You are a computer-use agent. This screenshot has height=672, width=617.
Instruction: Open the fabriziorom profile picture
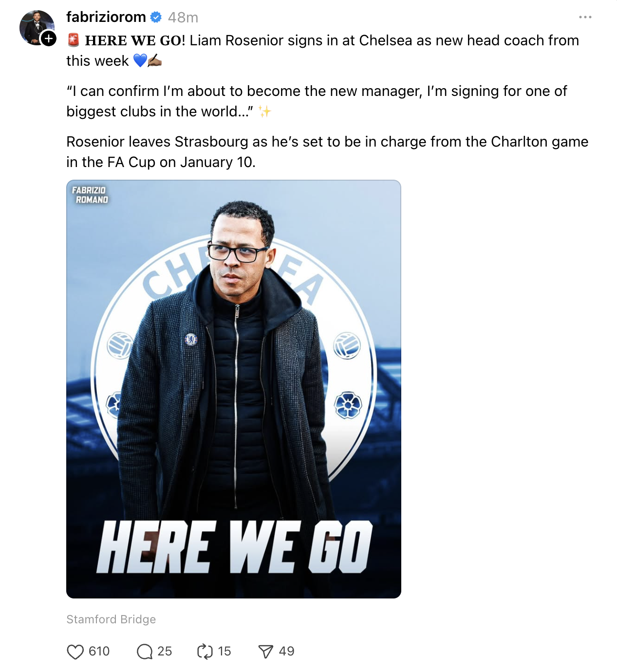tap(37, 27)
